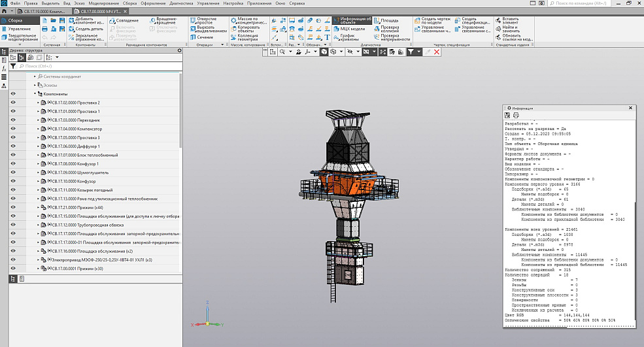The image size is (644, 347).
Task: Toggle the eye icon for 'Трубопроводная обвязка'
Action: pos(13,225)
